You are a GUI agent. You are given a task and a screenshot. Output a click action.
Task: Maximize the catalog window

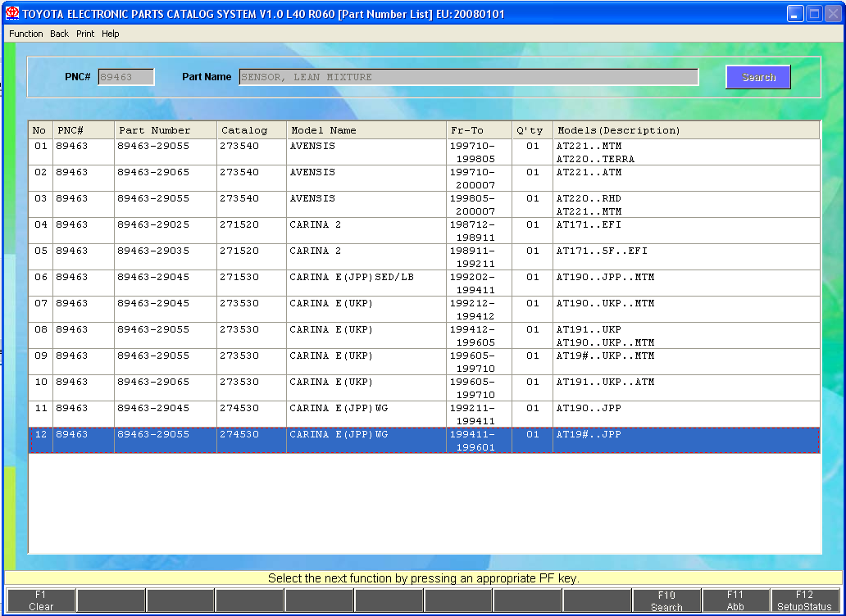[814, 14]
